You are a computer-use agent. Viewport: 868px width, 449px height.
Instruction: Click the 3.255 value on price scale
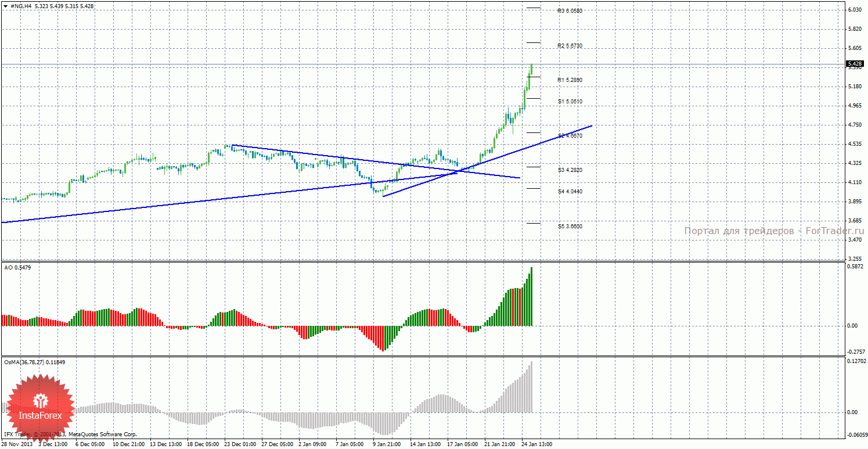point(854,258)
